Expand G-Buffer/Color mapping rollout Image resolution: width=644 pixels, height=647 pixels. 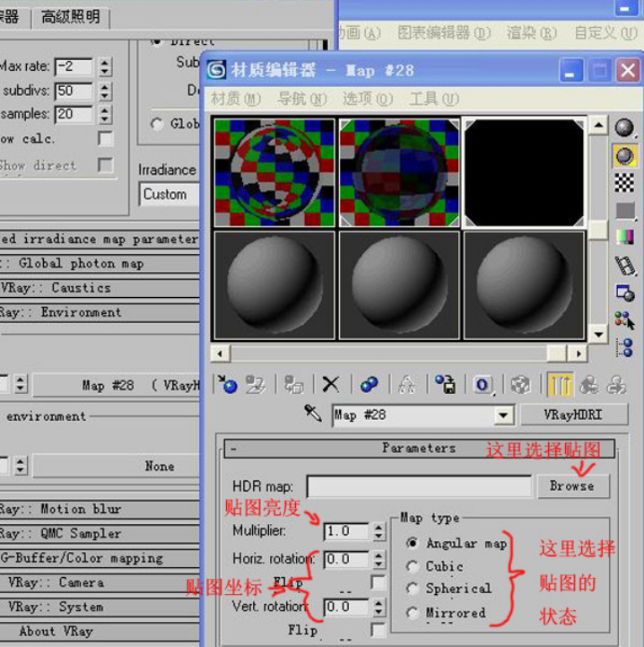[x=100, y=558]
